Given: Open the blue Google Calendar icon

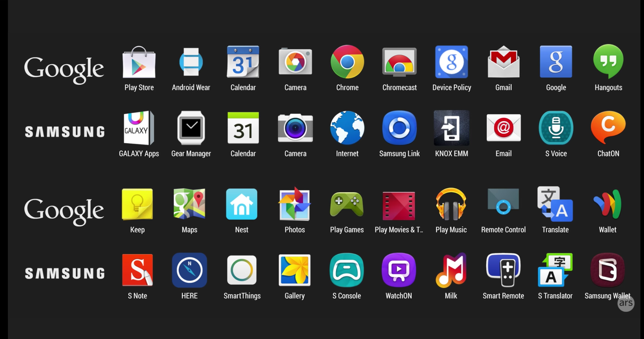Looking at the screenshot, I should (x=243, y=62).
